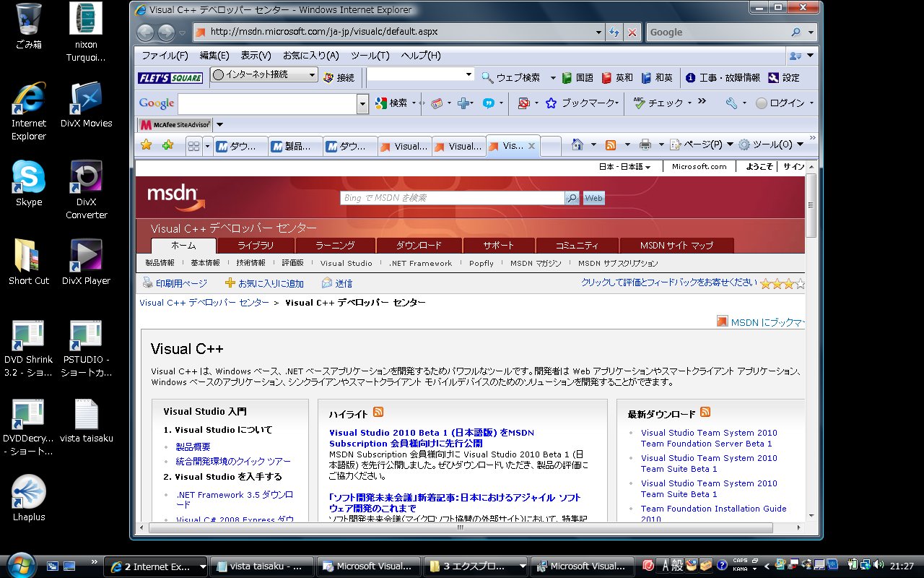Select the コミュニティ tab on MSDN
The height and width of the screenshot is (578, 924).
pos(577,246)
